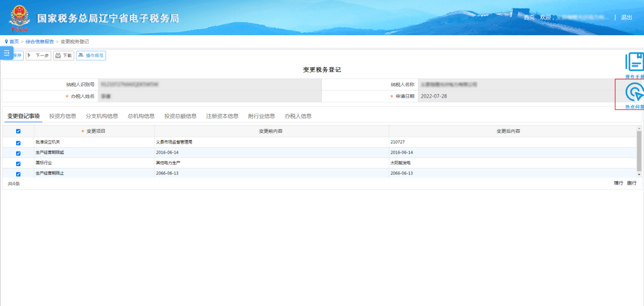The image size is (644, 306).
Task: Click the location pin 首页 breadcrumb
Action: [11, 42]
